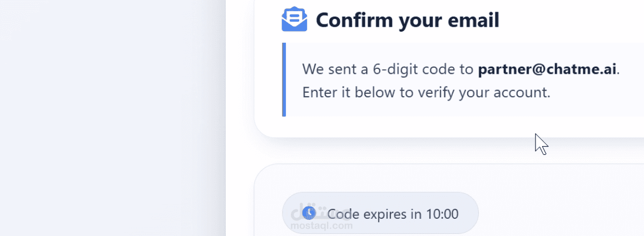Click the 10:00 countdown timer value
Viewport: 644px width, 236px height.
tap(442, 214)
